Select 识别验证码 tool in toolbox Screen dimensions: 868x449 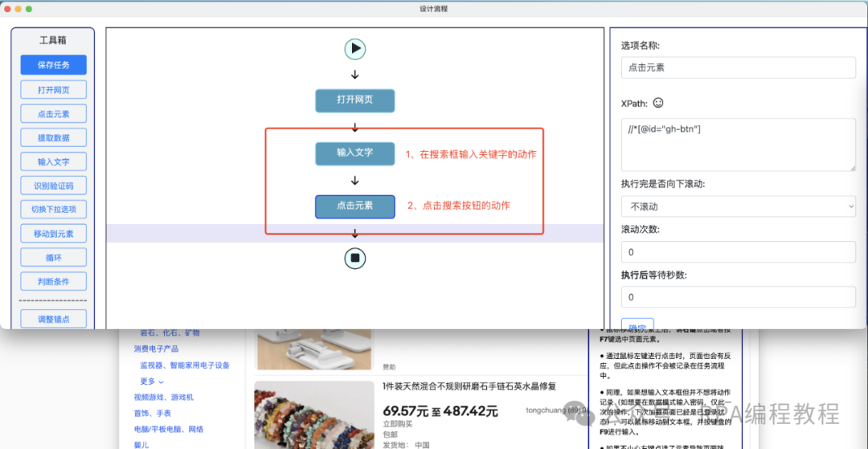54,186
